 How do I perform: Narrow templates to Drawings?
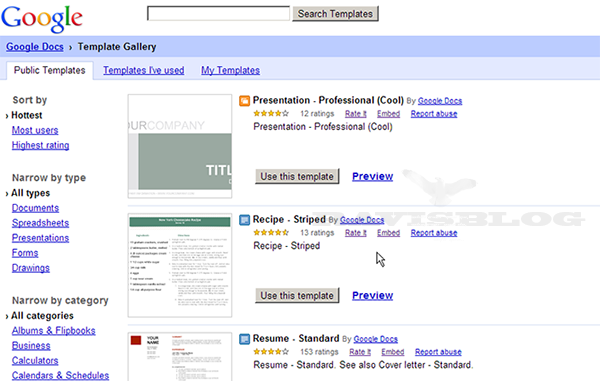point(31,268)
